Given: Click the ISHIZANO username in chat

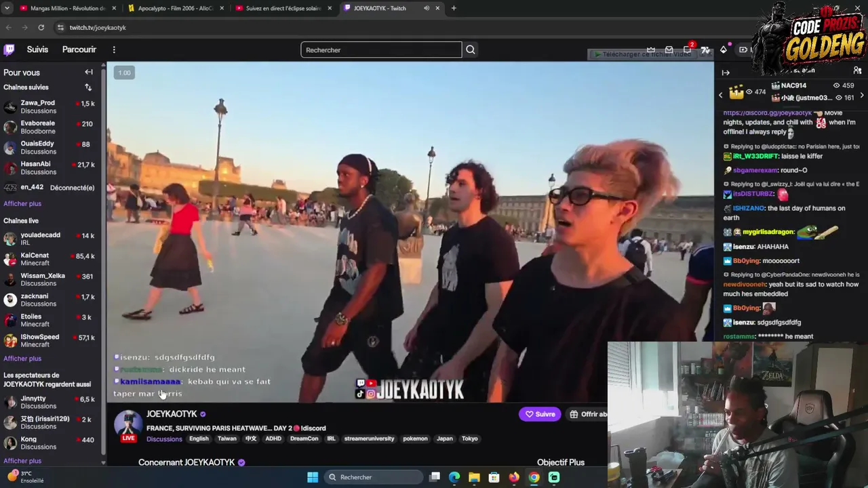Looking at the screenshot, I should (x=749, y=209).
